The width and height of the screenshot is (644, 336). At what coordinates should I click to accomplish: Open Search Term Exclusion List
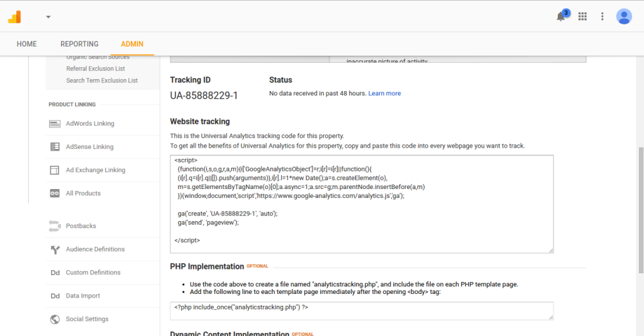point(102,80)
